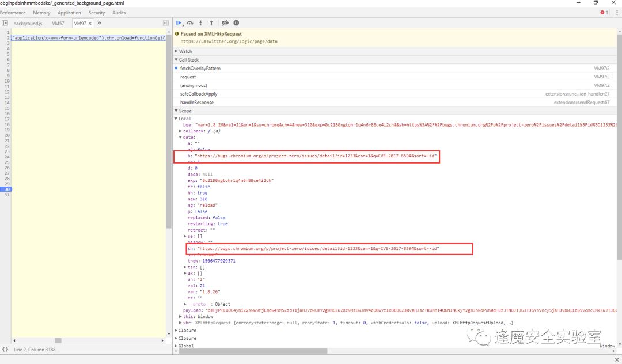Click breakpoint line number 30
This screenshot has height=364, width=622.
7,189
